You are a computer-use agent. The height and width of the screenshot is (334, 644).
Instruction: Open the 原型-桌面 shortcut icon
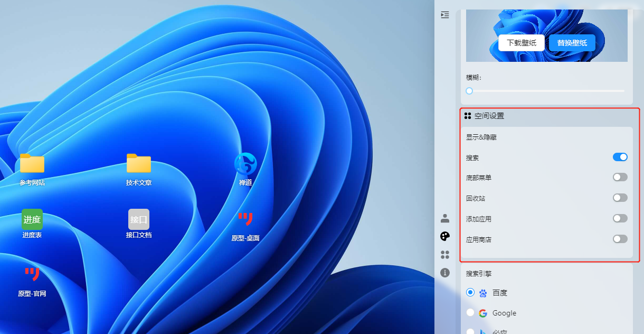[245, 219]
